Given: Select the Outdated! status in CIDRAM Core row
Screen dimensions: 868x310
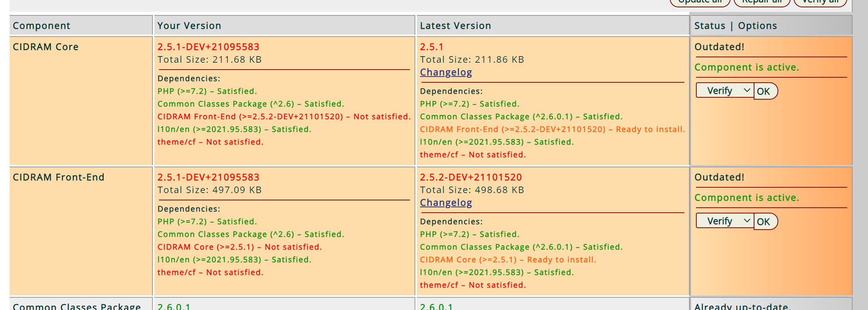Looking at the screenshot, I should [x=719, y=47].
